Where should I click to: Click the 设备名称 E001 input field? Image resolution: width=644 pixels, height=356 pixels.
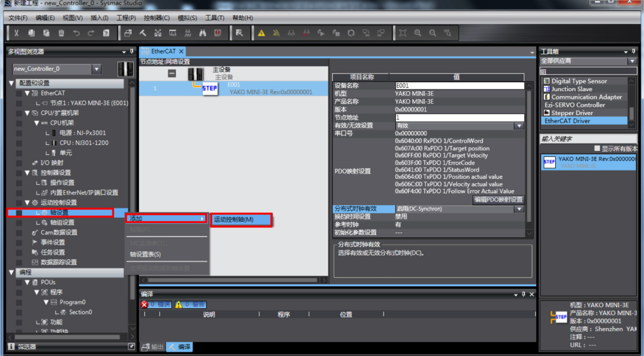[x=459, y=86]
